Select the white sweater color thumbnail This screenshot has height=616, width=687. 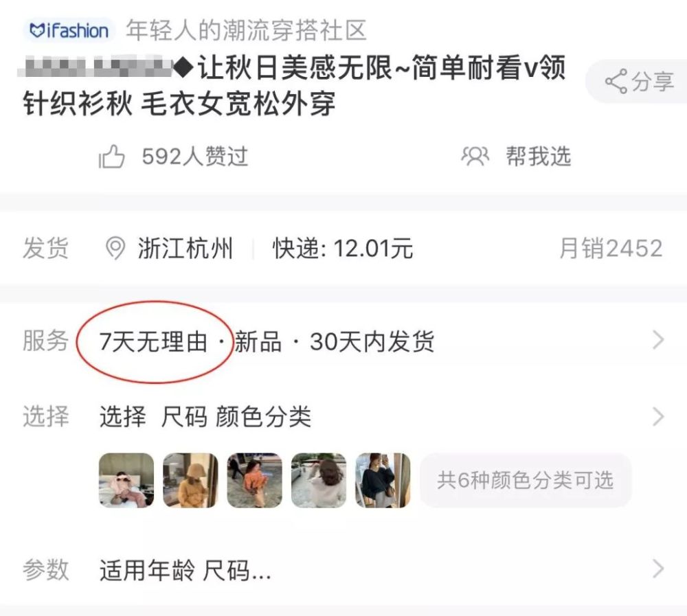pyautogui.click(x=319, y=480)
